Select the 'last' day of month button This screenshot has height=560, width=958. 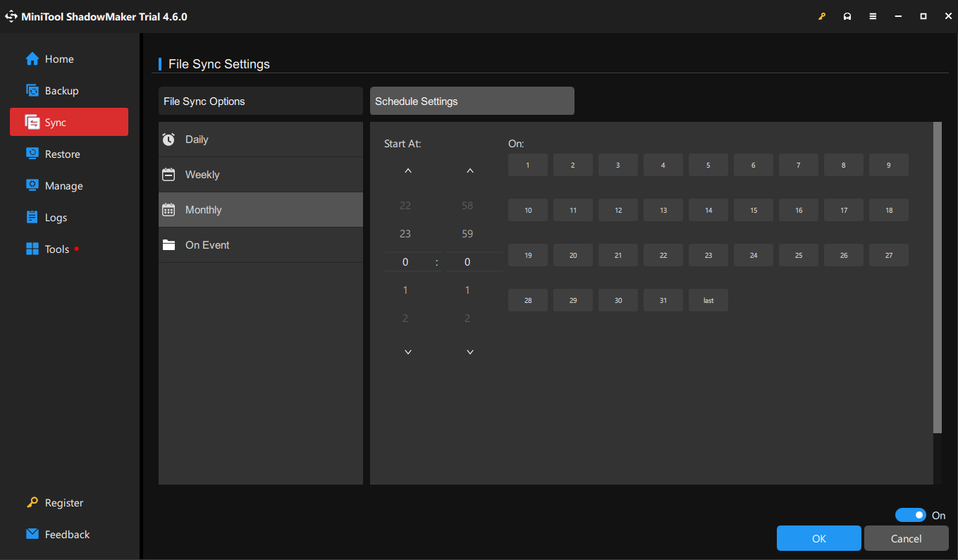[x=708, y=300]
